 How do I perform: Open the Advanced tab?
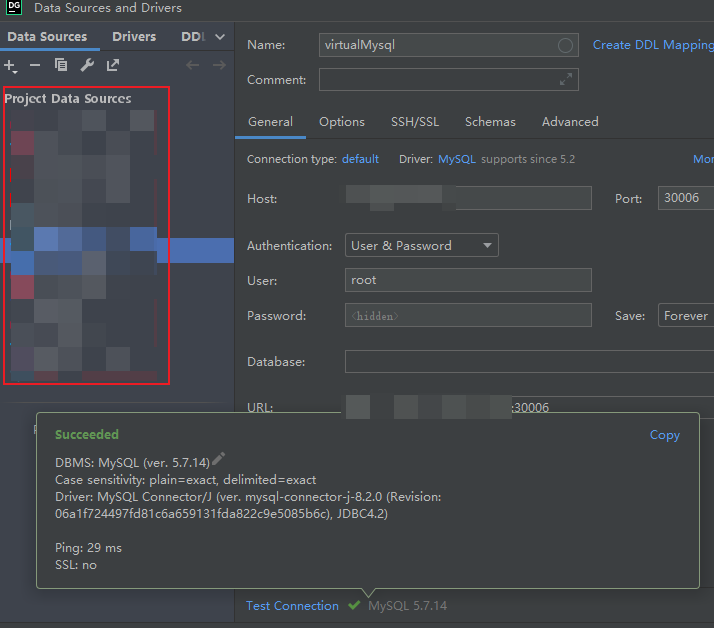pos(570,122)
